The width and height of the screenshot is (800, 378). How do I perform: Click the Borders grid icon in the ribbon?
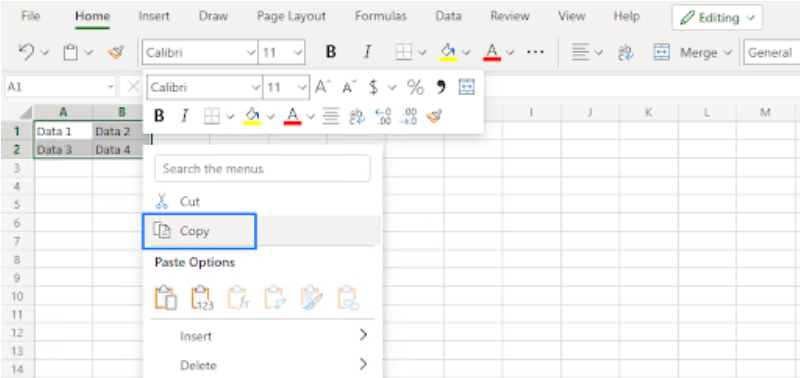click(404, 52)
